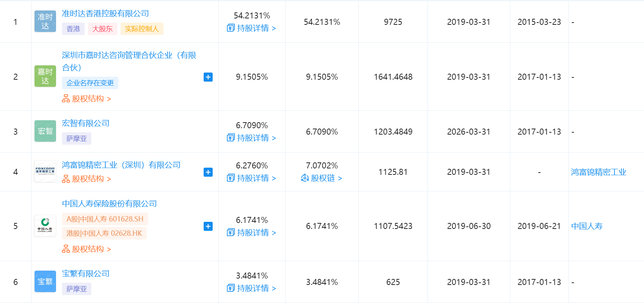644x303 pixels.
Task: Select the 2015-03-23 date cell
Action: [x=539, y=22]
